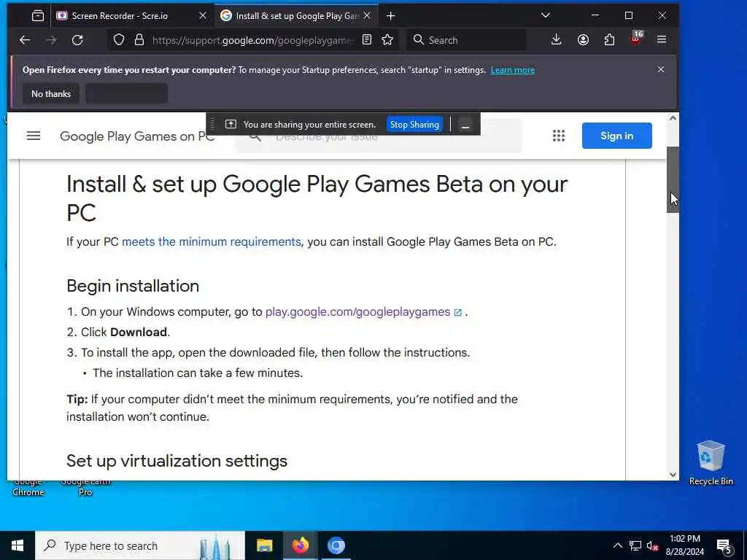Open Windows notification center

(724, 545)
